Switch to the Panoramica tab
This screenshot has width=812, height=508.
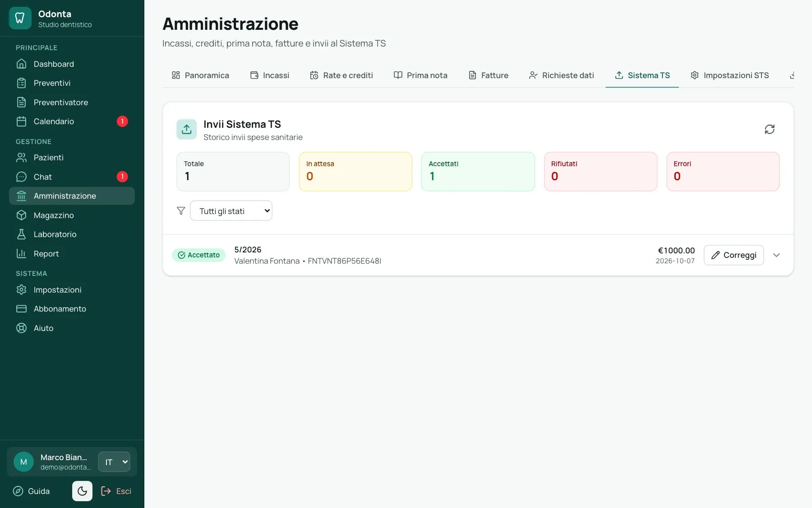coord(200,75)
